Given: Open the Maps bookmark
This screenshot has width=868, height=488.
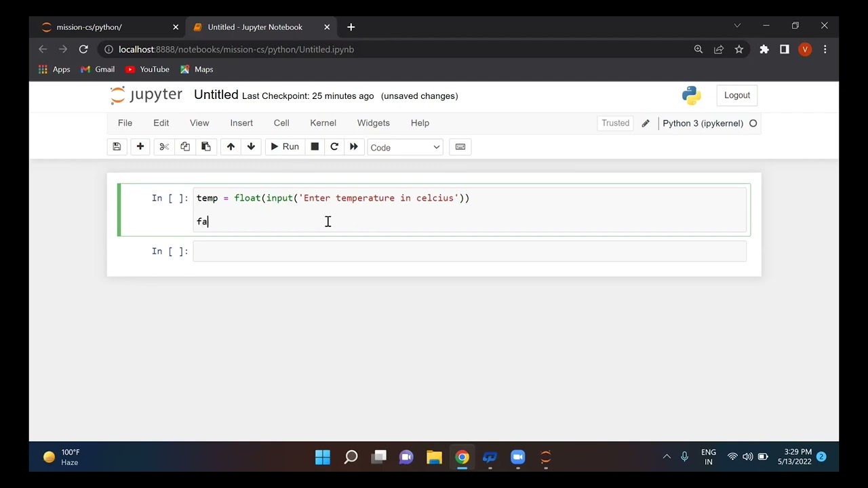Looking at the screenshot, I should pyautogui.click(x=197, y=69).
